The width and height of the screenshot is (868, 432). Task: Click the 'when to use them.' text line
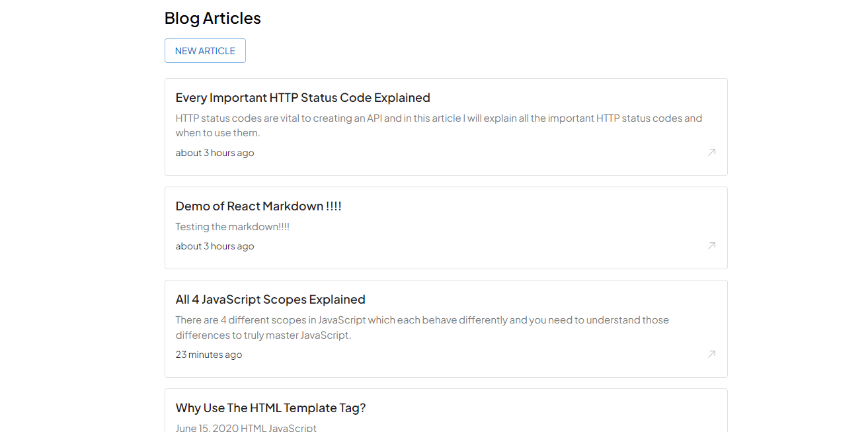pos(218,133)
